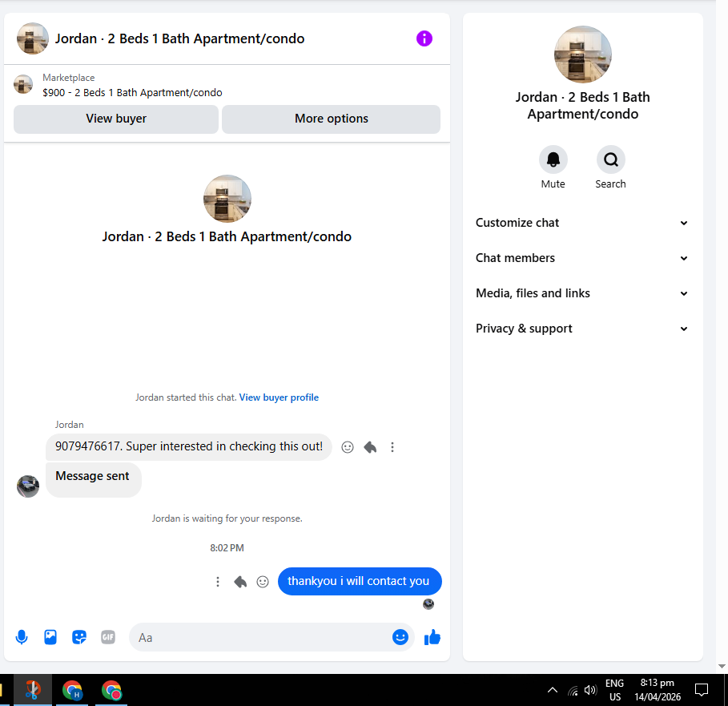This screenshot has width=728, height=706.
Task: Attach a file with the image icon
Action: click(50, 637)
